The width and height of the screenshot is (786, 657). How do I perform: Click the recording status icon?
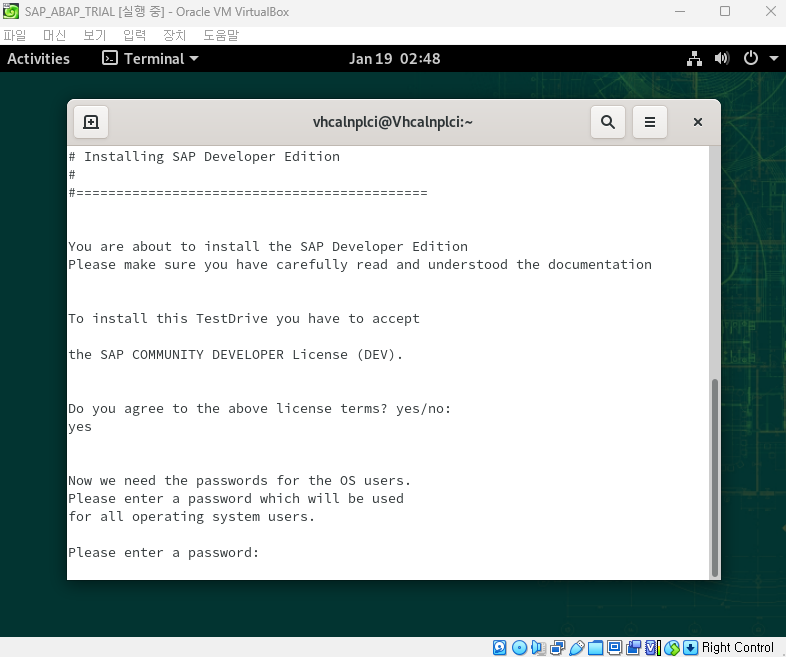click(x=634, y=647)
